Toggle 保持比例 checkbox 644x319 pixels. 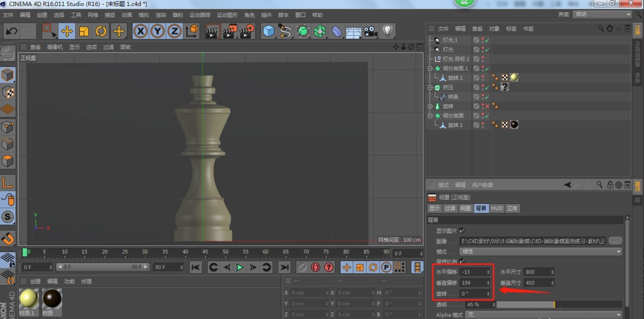tap(462, 261)
